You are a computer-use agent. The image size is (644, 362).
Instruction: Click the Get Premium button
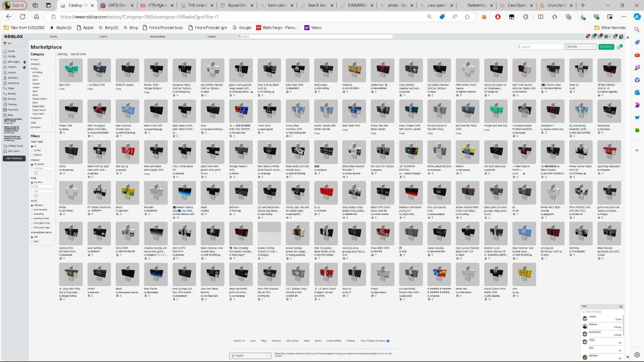(14, 158)
